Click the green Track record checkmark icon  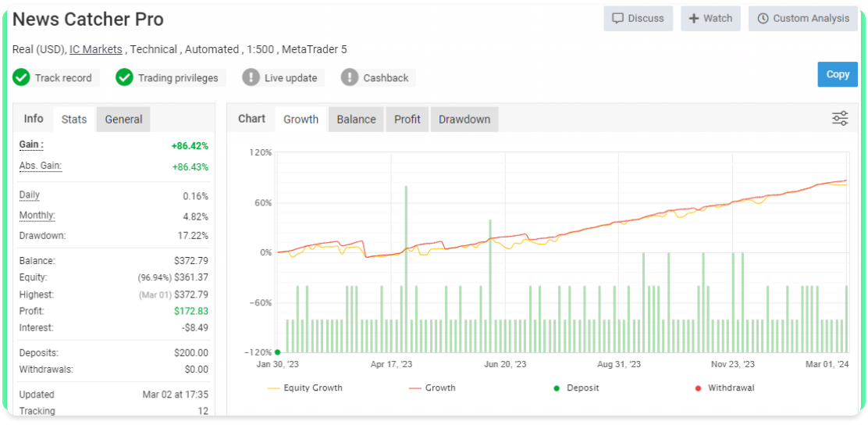[21, 77]
